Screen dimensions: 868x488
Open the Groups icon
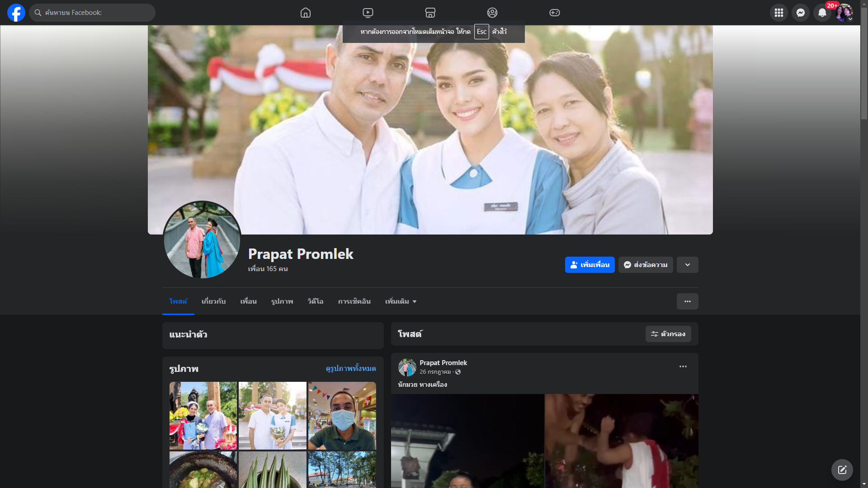point(492,13)
